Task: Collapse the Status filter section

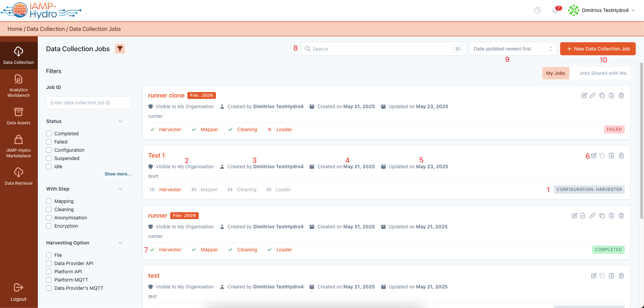Action: point(120,121)
